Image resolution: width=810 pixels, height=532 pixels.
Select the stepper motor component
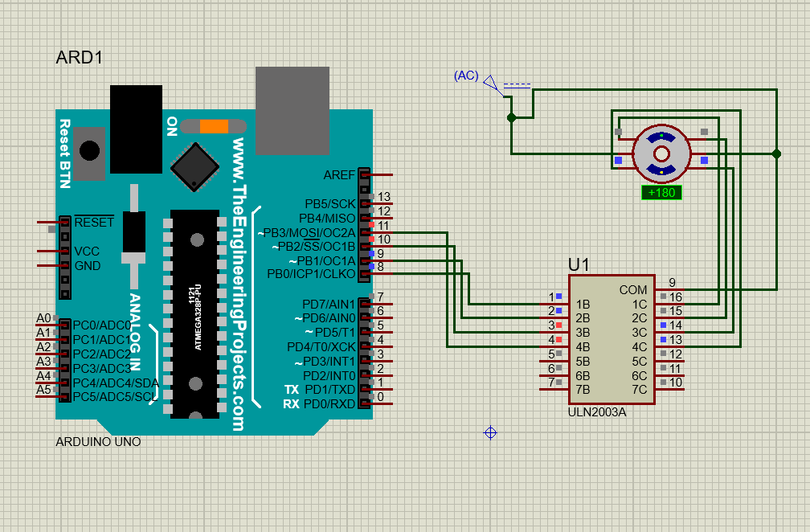coord(662,154)
